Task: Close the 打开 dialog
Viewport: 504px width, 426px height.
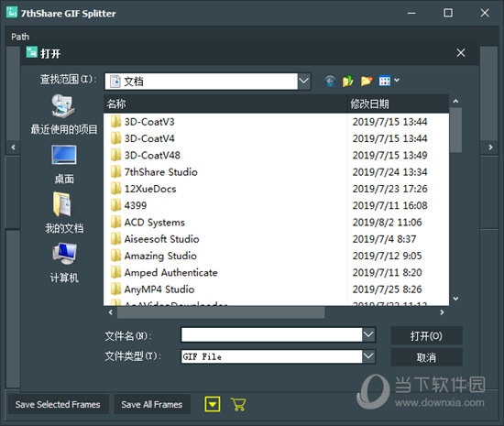Action: click(x=461, y=53)
